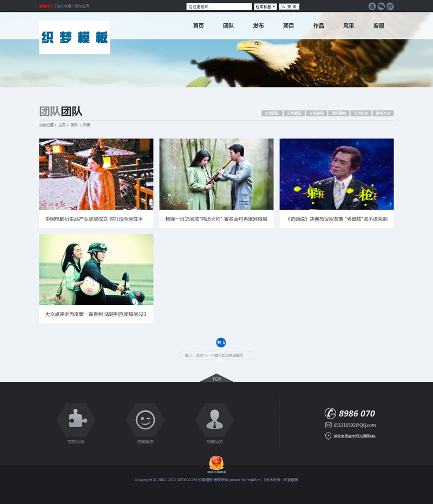
Task: Click the Weibo icon in top bar
Action: tap(390, 6)
